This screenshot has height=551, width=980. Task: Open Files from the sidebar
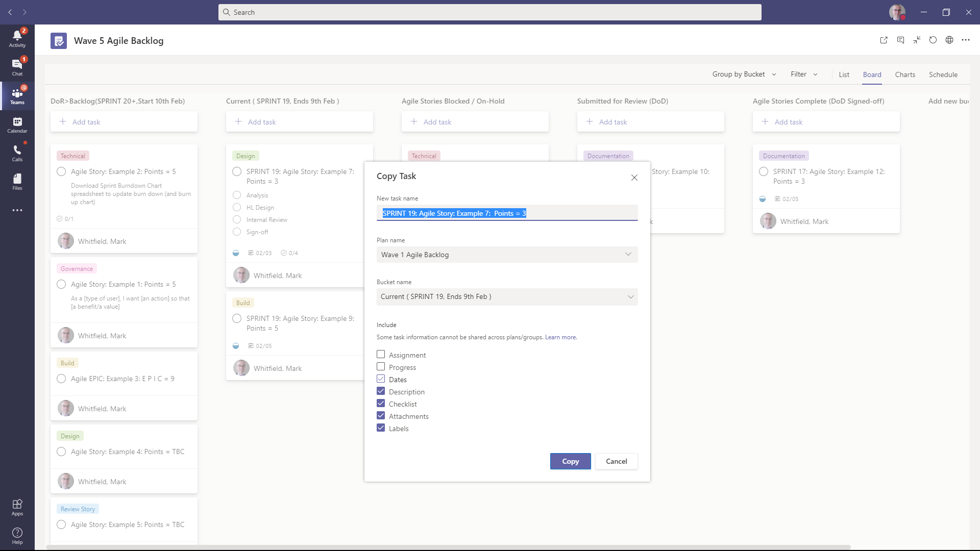tap(17, 182)
